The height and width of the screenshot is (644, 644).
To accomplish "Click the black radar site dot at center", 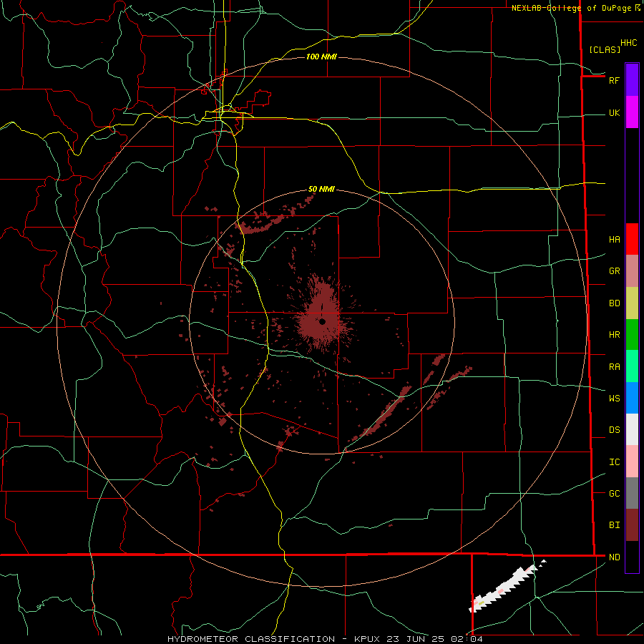I will (323, 321).
